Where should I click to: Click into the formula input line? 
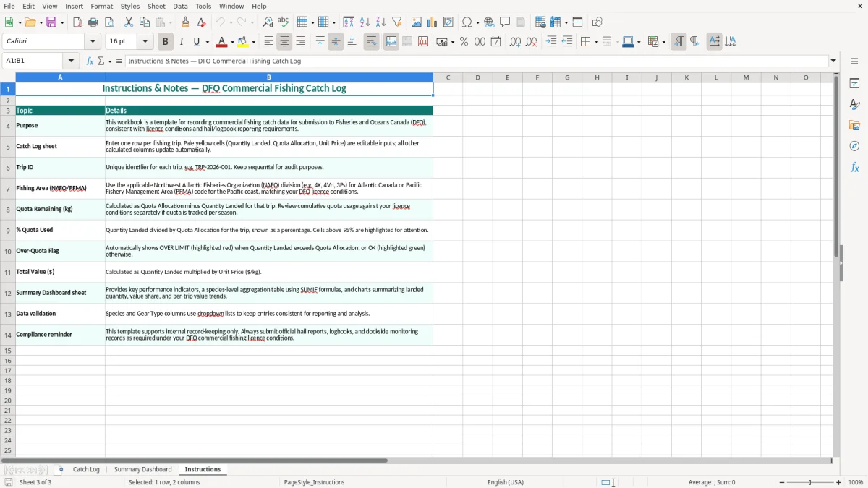pyautogui.click(x=476, y=61)
